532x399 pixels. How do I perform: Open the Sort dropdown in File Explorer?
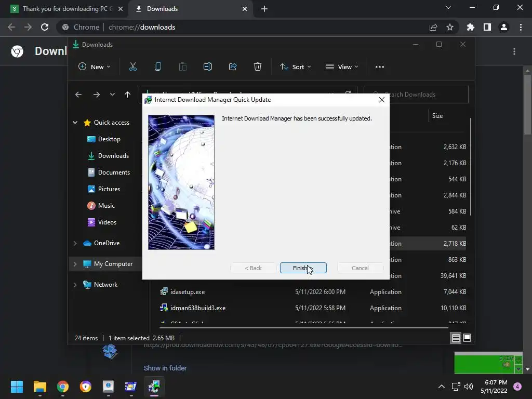coord(295,67)
